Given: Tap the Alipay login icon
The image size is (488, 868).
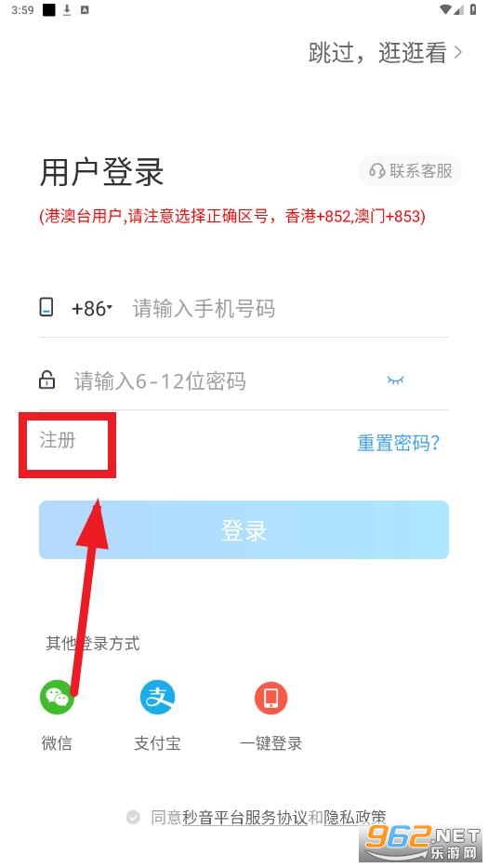Looking at the screenshot, I should [x=157, y=697].
